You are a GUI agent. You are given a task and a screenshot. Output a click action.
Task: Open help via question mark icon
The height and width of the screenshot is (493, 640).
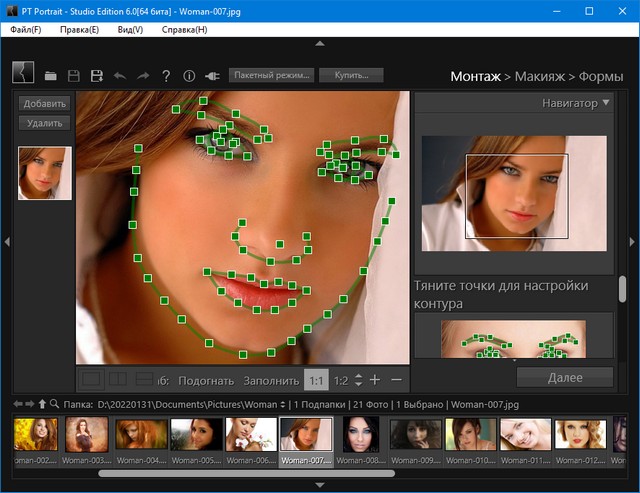pos(166,76)
